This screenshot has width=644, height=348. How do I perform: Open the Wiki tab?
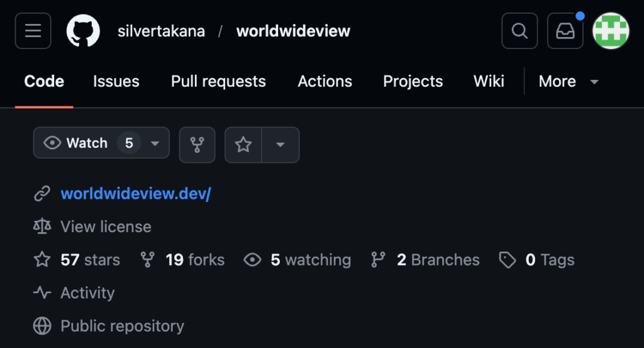(x=489, y=82)
